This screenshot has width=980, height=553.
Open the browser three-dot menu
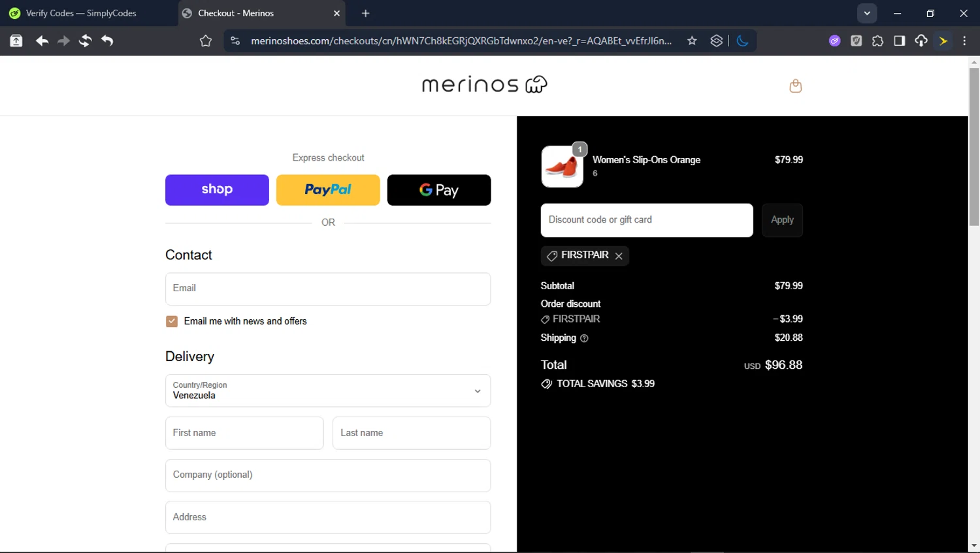click(x=965, y=41)
